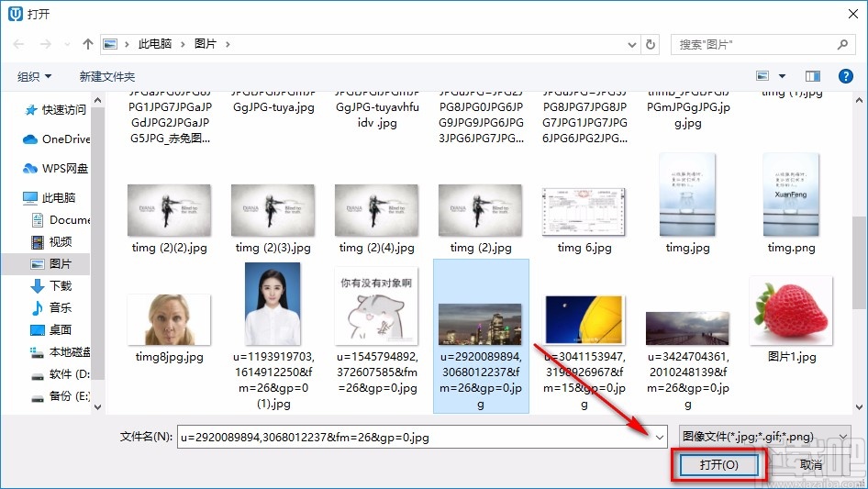This screenshot has width=868, height=489.
Task: Expand the chevron after 图片 breadcrumb
Action: tap(228, 44)
